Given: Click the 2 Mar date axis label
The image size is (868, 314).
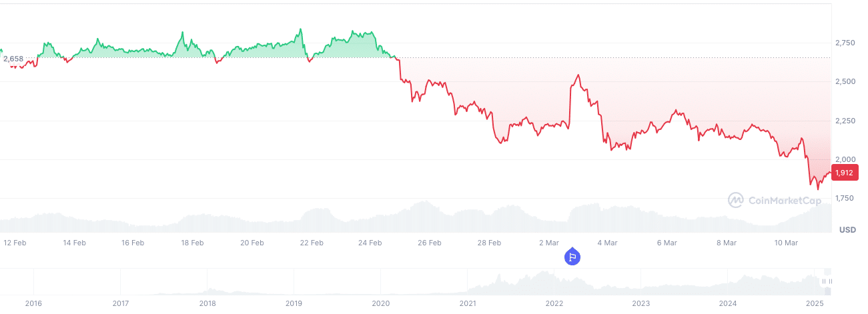Looking at the screenshot, I should tap(549, 243).
